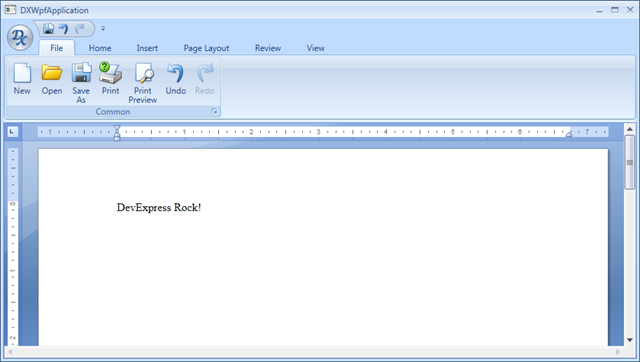The width and height of the screenshot is (640, 362).
Task: Show the View tab
Action: point(316,48)
